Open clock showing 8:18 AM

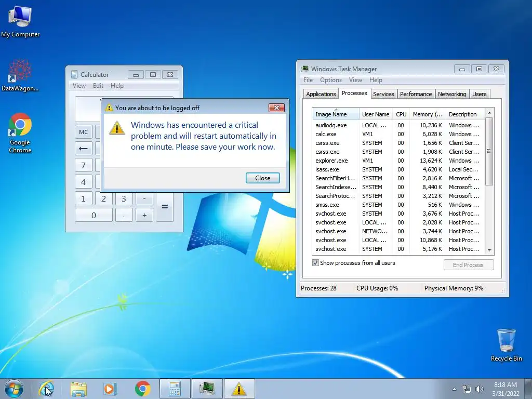505,389
